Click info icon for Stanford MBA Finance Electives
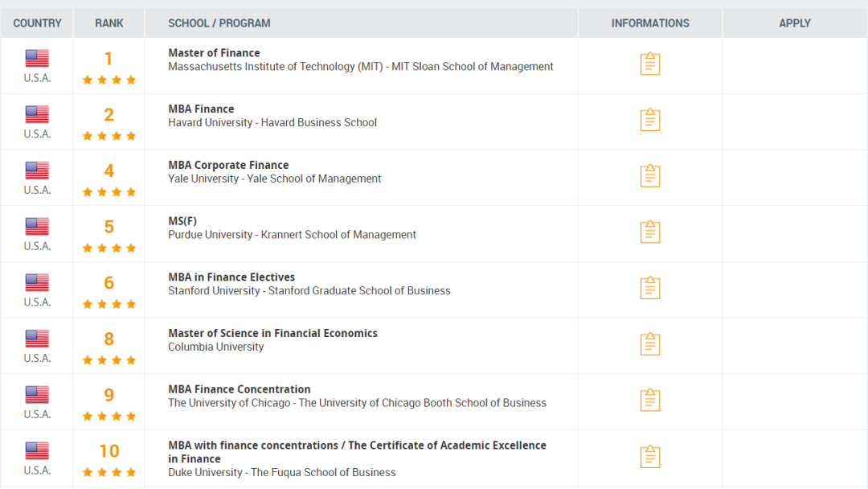The width and height of the screenshot is (868, 489). pos(650,288)
